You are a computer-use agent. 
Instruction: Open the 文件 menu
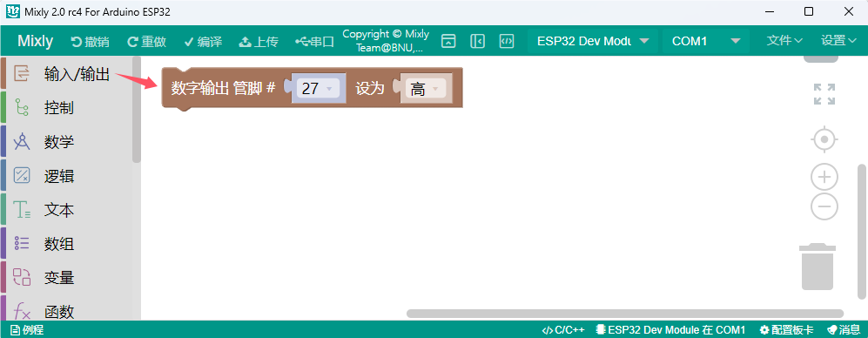coord(784,40)
